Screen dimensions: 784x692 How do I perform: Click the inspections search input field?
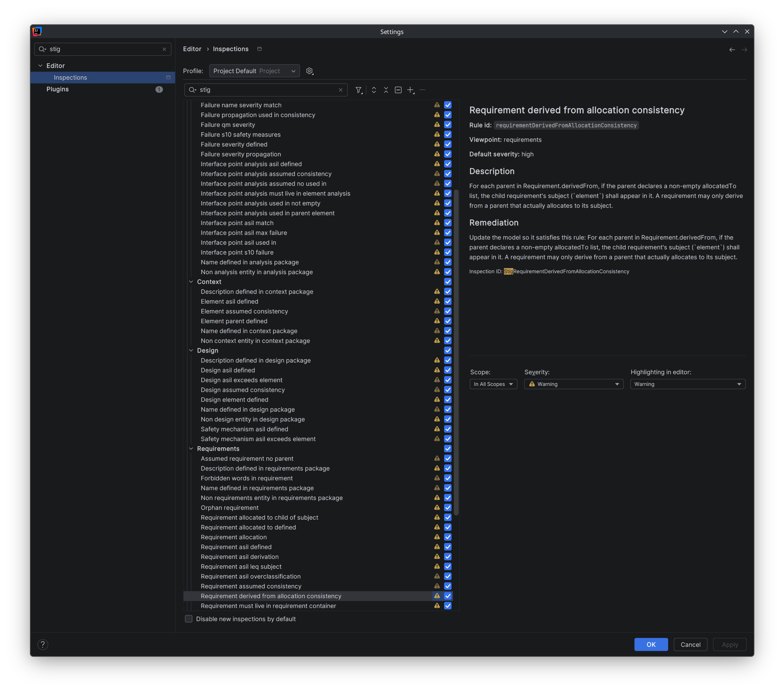266,90
